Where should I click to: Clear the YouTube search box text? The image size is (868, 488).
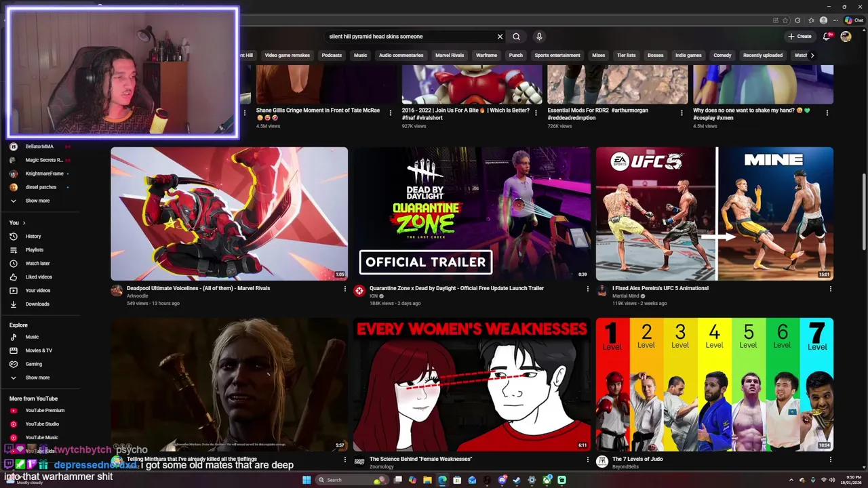pyautogui.click(x=500, y=37)
